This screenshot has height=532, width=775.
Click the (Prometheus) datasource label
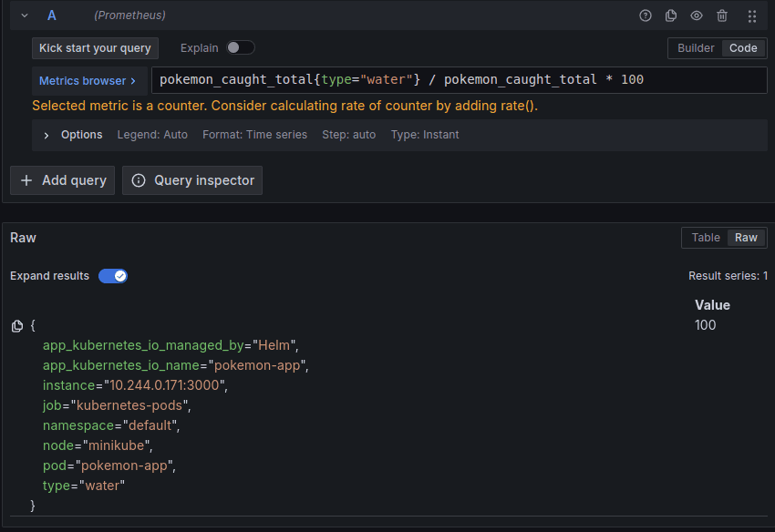coord(130,15)
